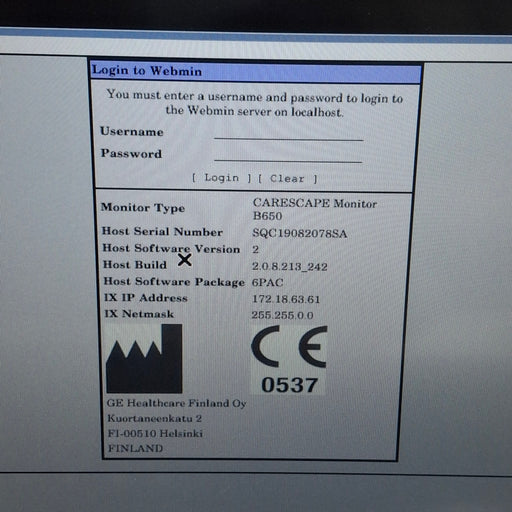The width and height of the screenshot is (512, 512).
Task: Click the Login to Webmin title bar
Action: 256,72
